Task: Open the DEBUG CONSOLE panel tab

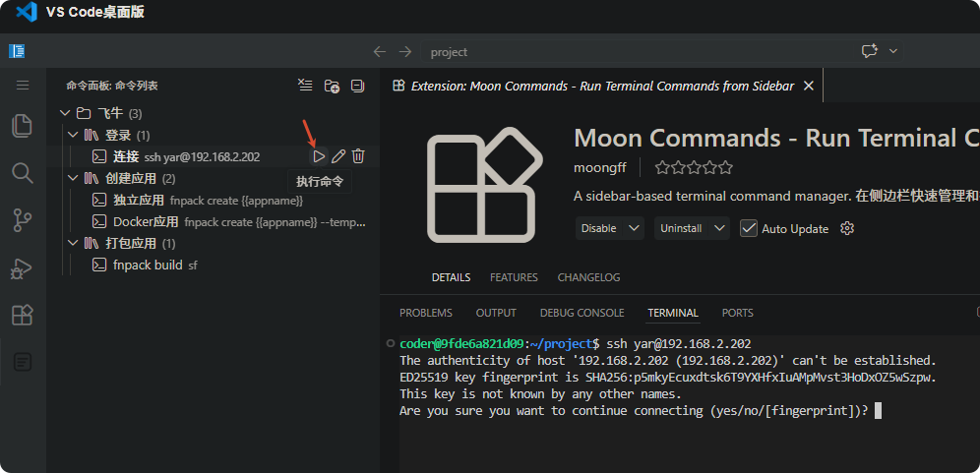Action: pyautogui.click(x=582, y=313)
